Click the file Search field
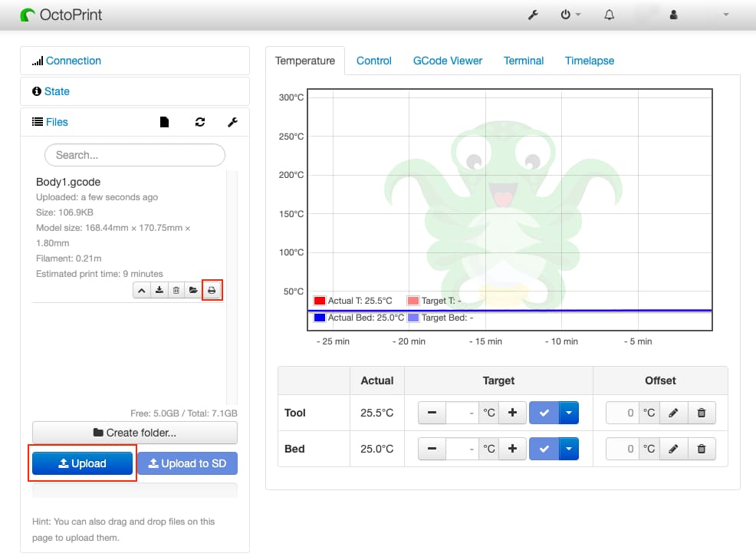756x560 pixels. pos(135,155)
